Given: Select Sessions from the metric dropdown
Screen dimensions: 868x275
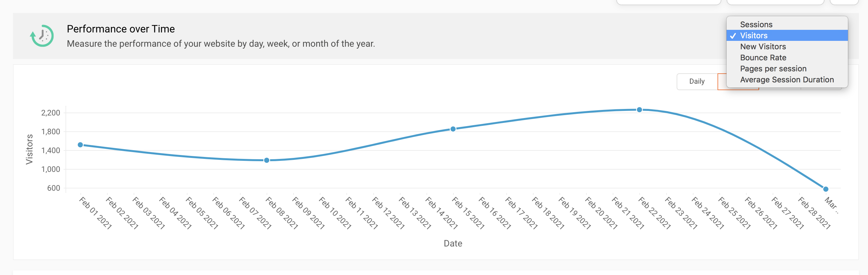Looking at the screenshot, I should tap(756, 25).
